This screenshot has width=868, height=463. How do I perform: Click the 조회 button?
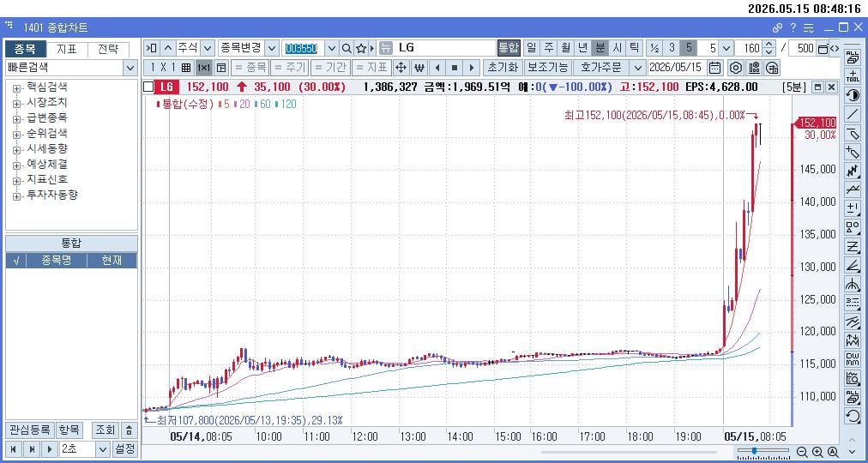tap(105, 430)
